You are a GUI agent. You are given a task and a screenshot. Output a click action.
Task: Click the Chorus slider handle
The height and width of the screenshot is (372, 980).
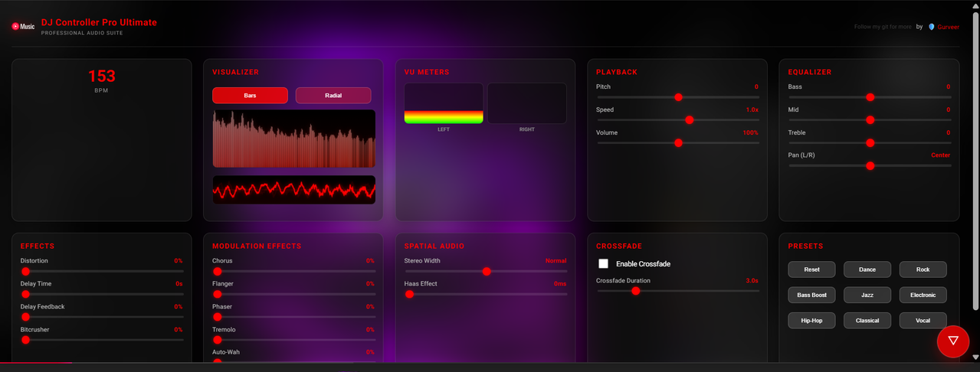tap(217, 271)
